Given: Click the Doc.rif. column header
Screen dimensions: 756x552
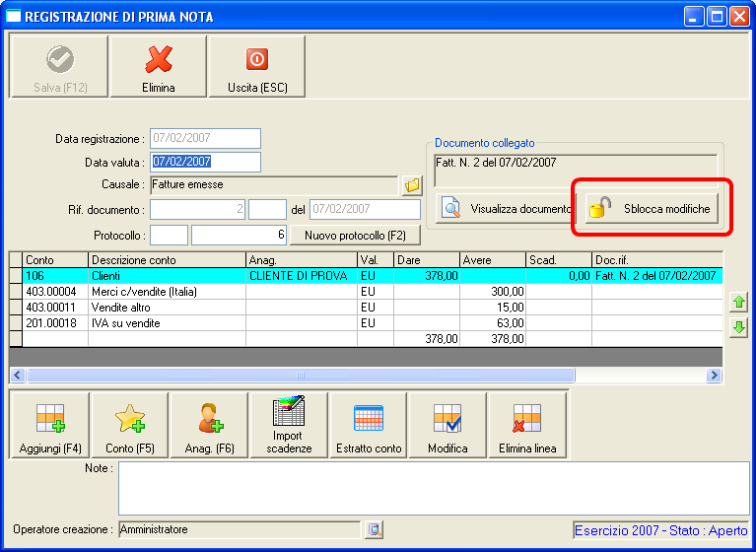Looking at the screenshot, I should tap(657, 260).
